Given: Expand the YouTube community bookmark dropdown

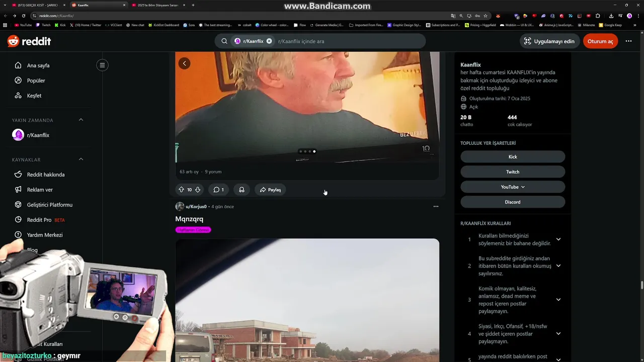Looking at the screenshot, I should tap(513, 187).
